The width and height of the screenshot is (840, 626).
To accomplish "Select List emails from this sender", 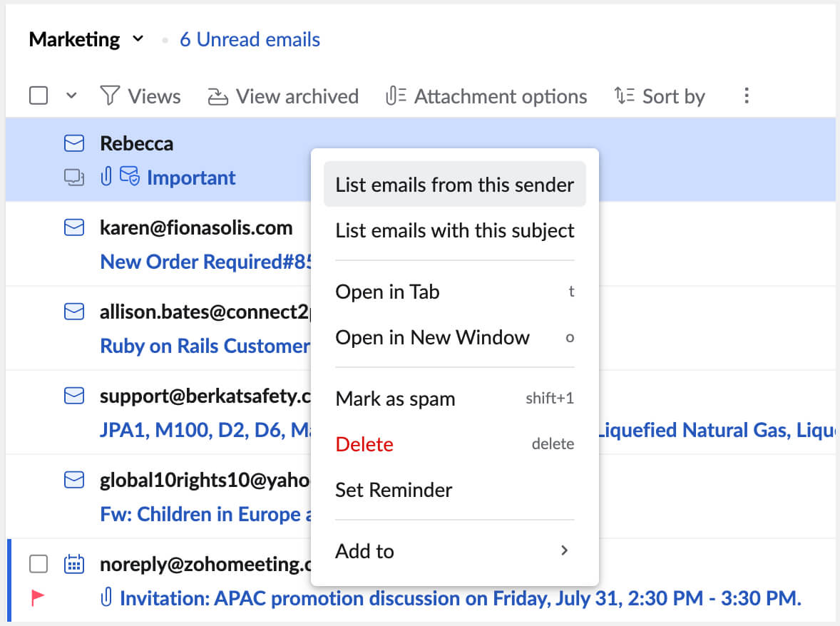I will pyautogui.click(x=454, y=184).
